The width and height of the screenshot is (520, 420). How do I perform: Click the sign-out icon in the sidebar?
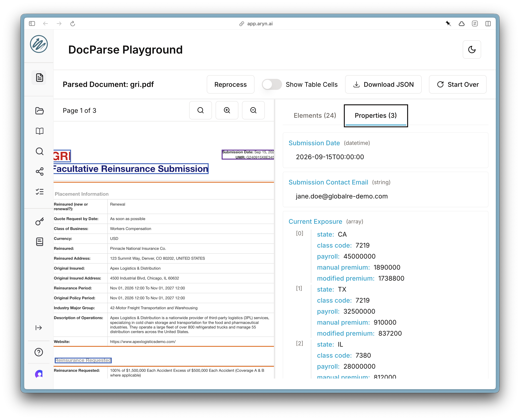39,328
